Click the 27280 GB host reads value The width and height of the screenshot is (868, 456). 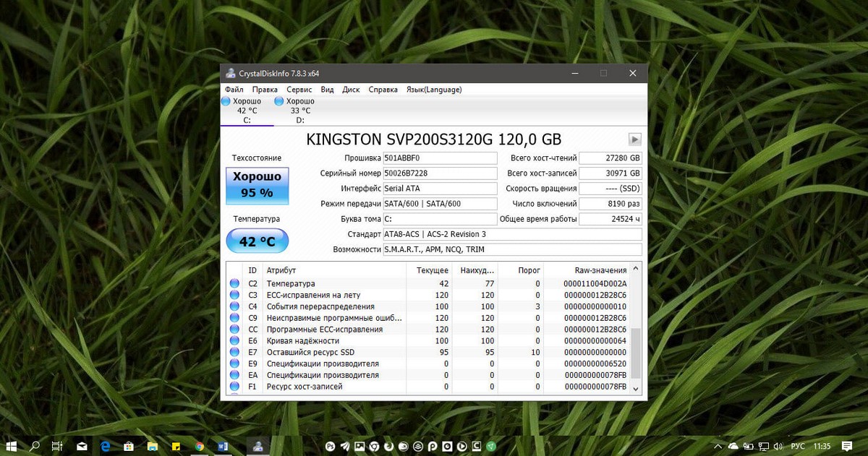610,158
